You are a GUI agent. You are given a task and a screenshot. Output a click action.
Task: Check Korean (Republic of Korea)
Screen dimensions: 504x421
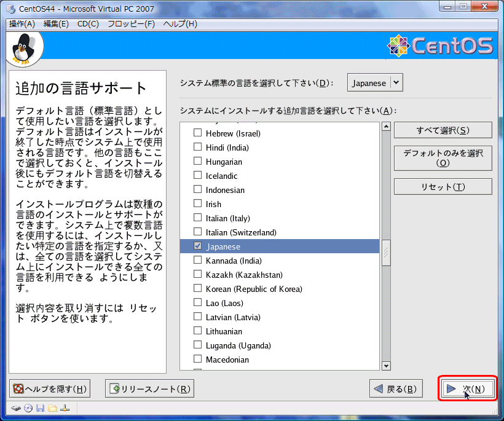tap(198, 288)
